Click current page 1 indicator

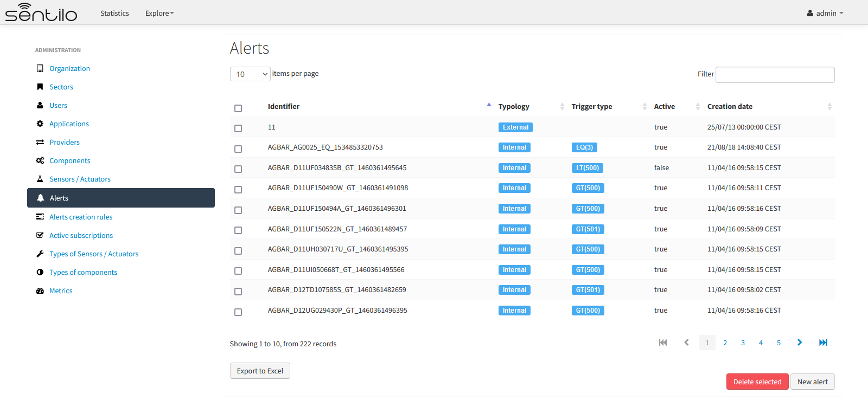point(707,343)
